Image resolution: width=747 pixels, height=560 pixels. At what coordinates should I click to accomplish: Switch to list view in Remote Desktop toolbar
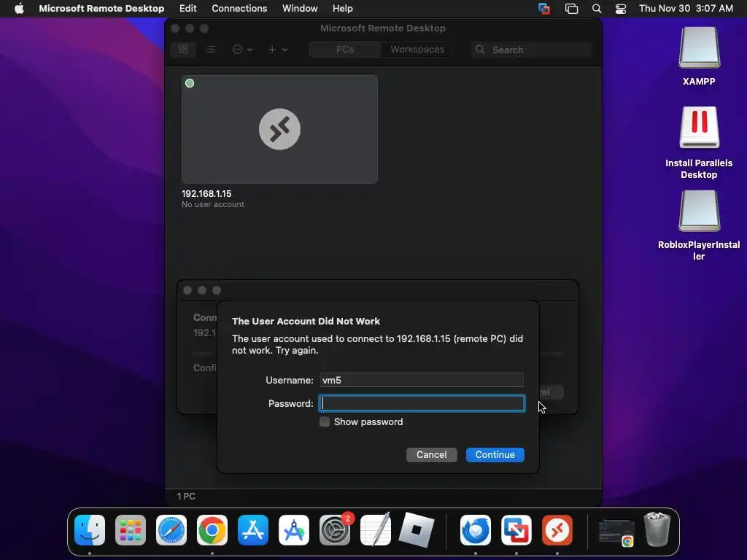[210, 50]
